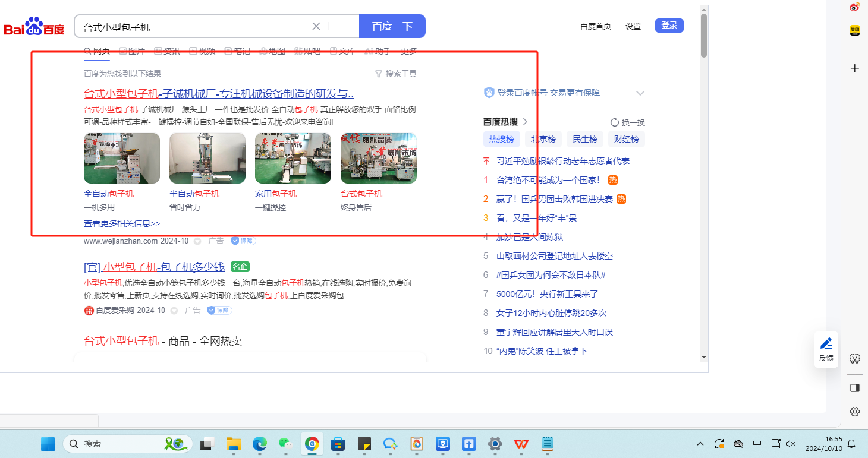Click the plus icon in sidebar
Image resolution: width=868 pixels, height=458 pixels.
pos(854,68)
